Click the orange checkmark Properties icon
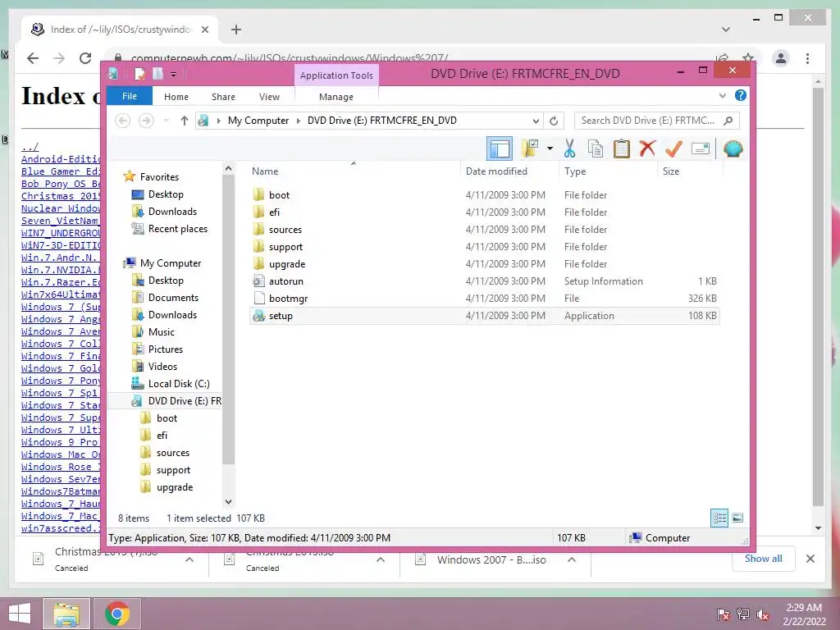 [x=673, y=148]
